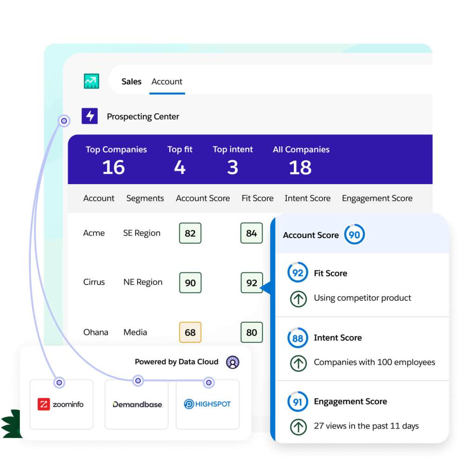Sort by the Engagement Score column header
The height and width of the screenshot is (476, 476).
pos(377,198)
